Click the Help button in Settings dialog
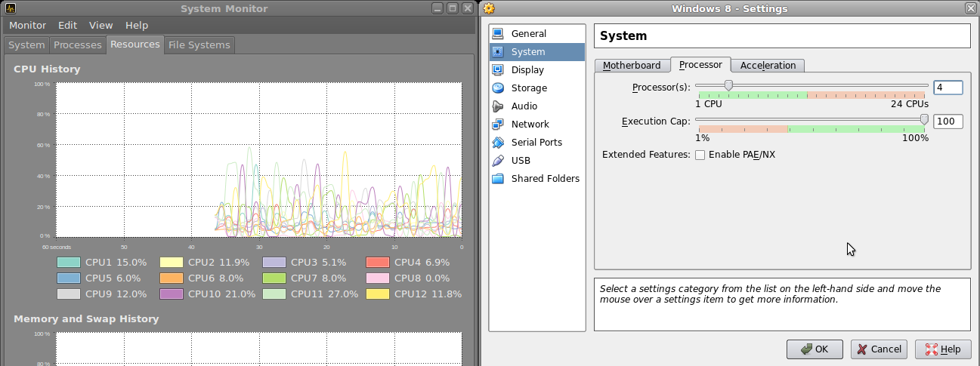This screenshot has height=366, width=980. pos(943,349)
